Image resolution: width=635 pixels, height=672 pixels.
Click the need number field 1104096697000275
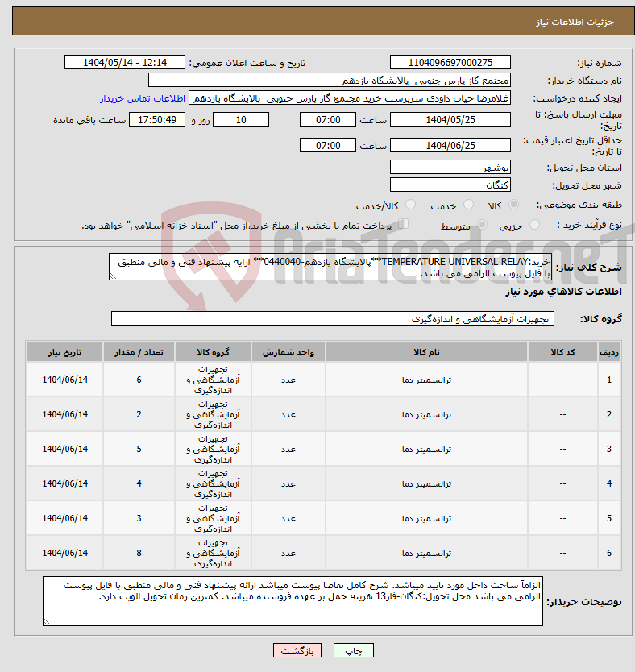pos(450,63)
